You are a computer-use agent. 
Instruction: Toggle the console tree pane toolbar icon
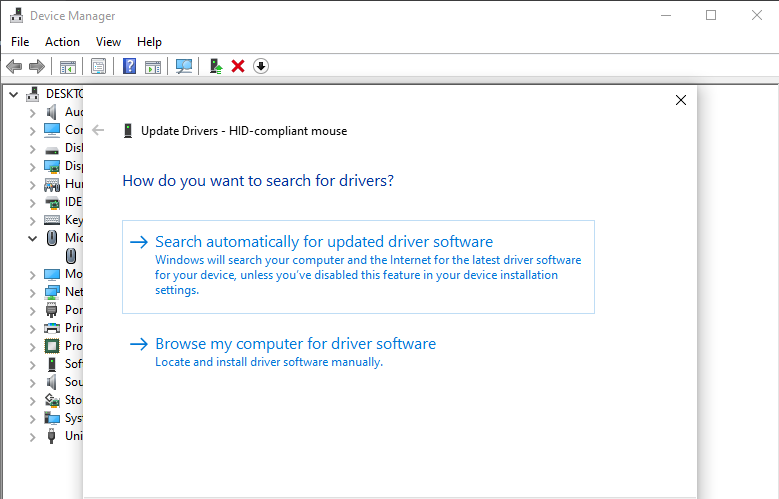click(x=68, y=66)
